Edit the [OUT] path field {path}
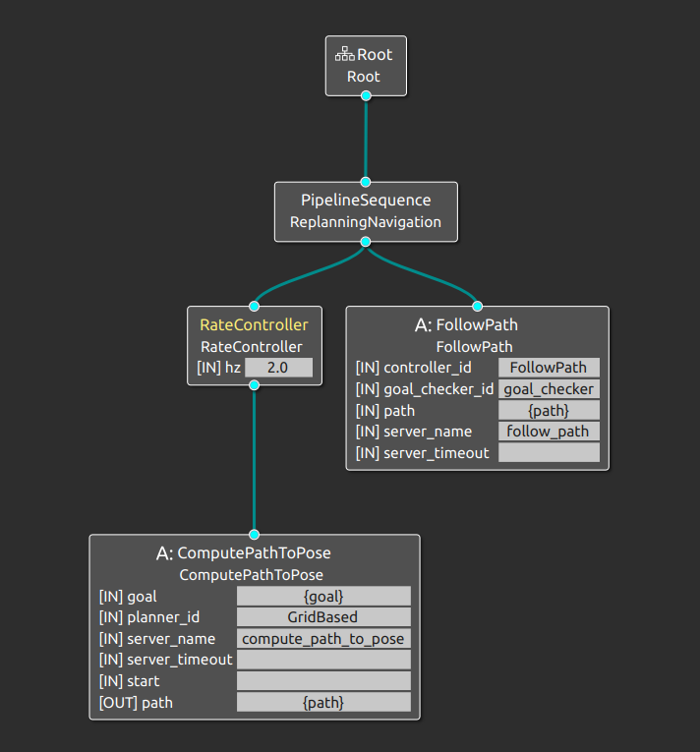Screen dimensions: 700x752 click(323, 702)
